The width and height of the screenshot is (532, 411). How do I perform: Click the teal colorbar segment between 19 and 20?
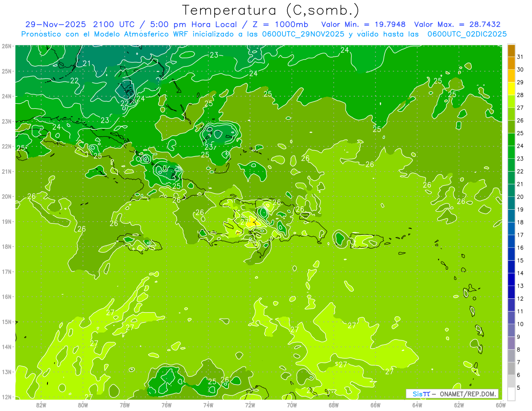click(x=512, y=203)
